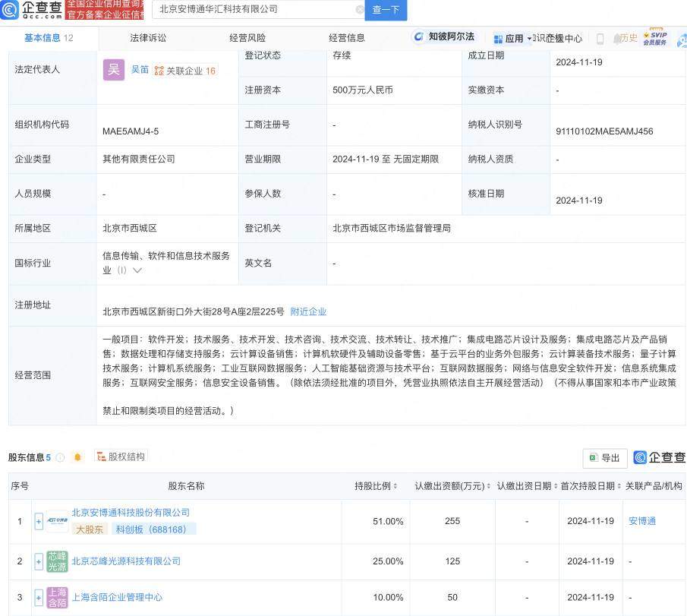Click the SVIP 会员服务 icon
The image size is (687, 616).
pos(654,38)
